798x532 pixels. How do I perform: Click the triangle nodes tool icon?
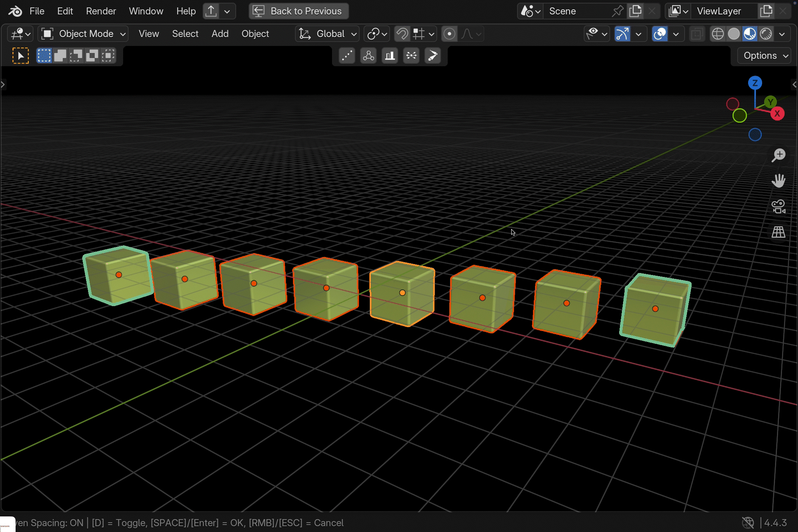[368, 56]
